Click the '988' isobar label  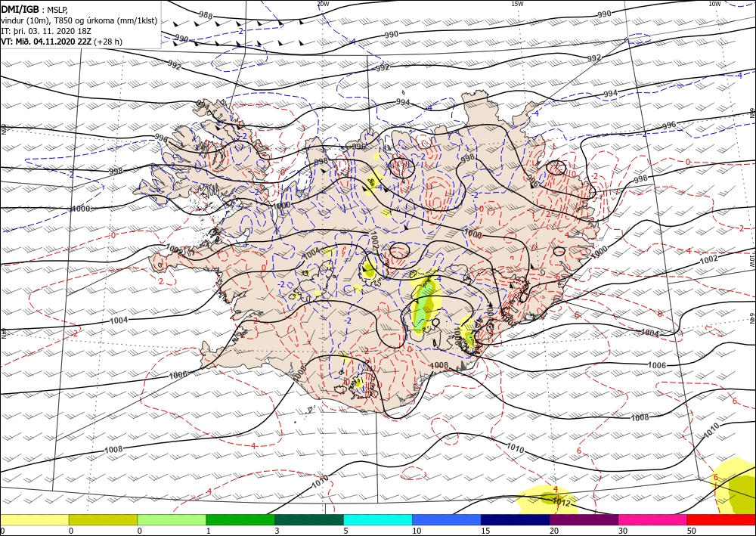206,15
